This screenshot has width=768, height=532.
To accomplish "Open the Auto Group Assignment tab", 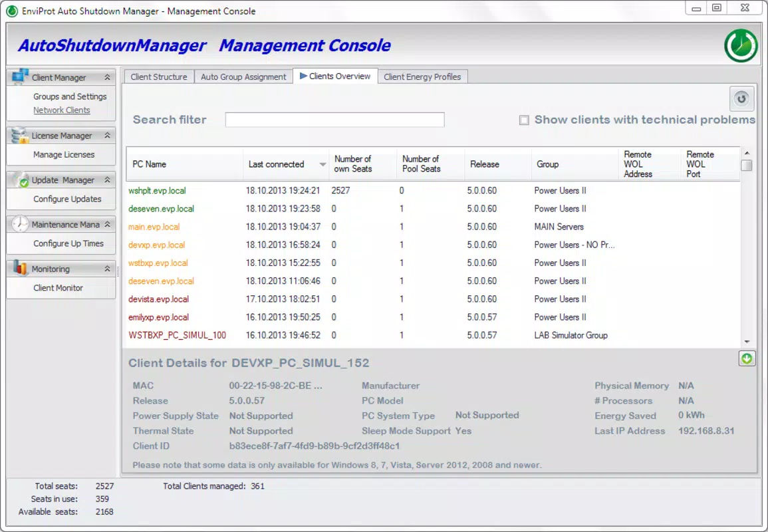I will click(243, 77).
